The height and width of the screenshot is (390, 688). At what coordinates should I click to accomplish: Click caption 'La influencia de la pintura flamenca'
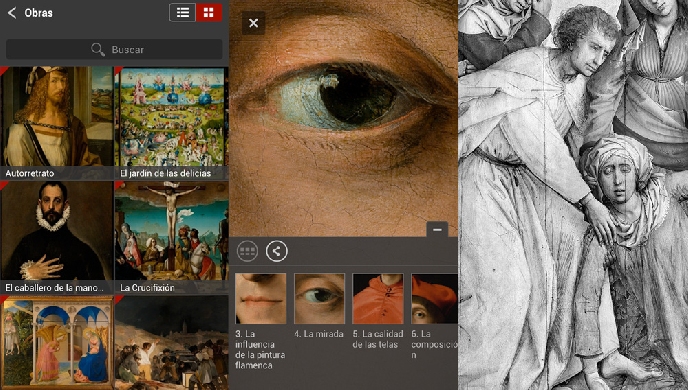point(260,349)
